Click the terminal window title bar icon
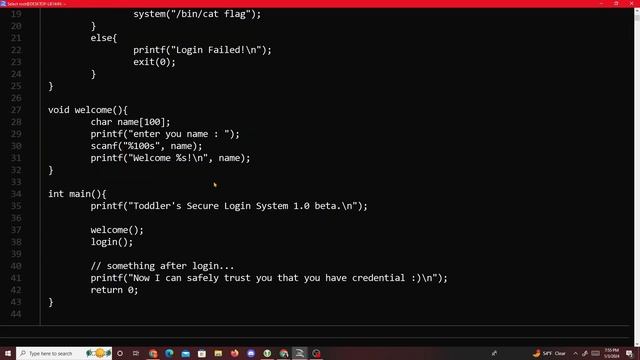This screenshot has width=640, height=360. [3, 3]
